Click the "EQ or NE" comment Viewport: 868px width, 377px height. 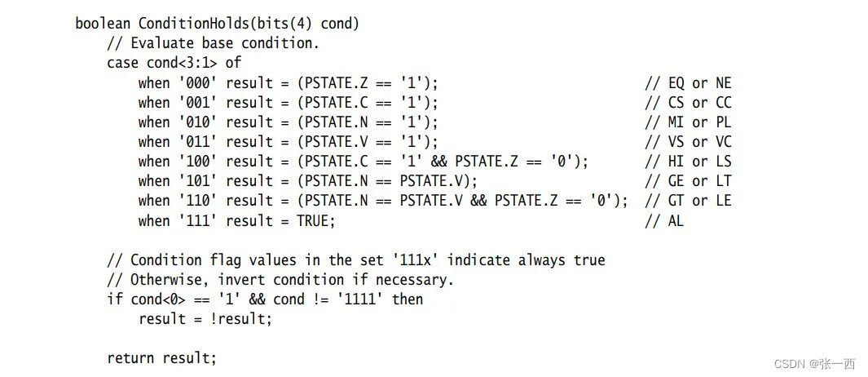[689, 82]
